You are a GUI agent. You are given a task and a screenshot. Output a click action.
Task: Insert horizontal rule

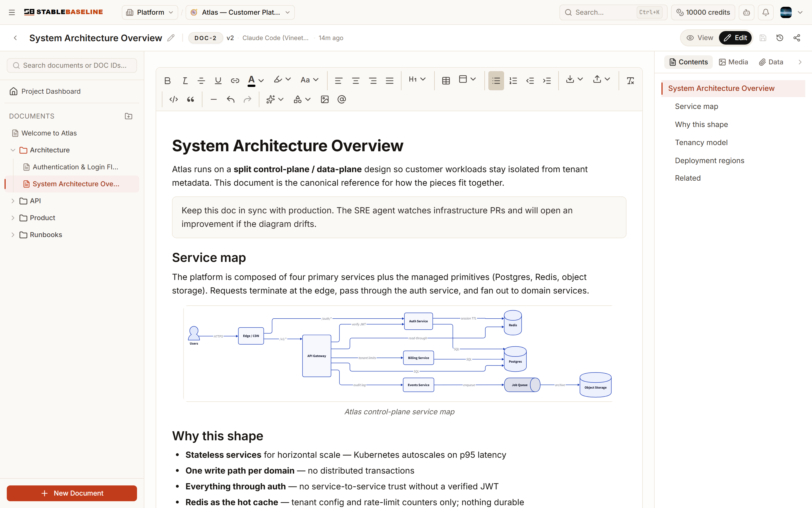click(x=213, y=99)
